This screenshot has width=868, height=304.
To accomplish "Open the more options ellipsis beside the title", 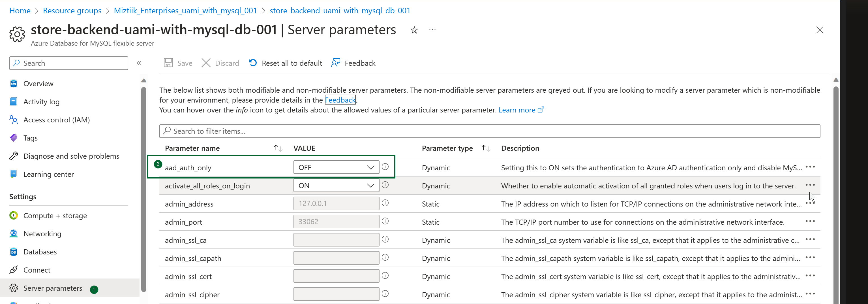I will 432,30.
